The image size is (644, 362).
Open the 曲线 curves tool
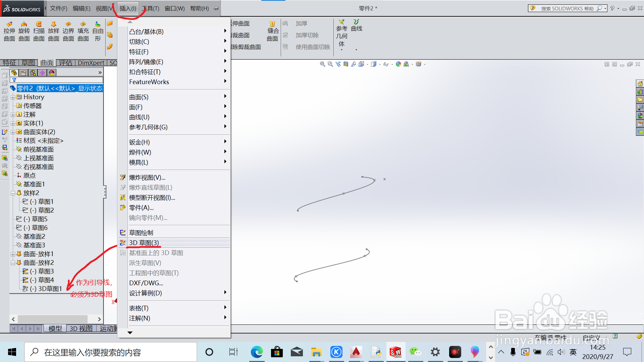(357, 26)
